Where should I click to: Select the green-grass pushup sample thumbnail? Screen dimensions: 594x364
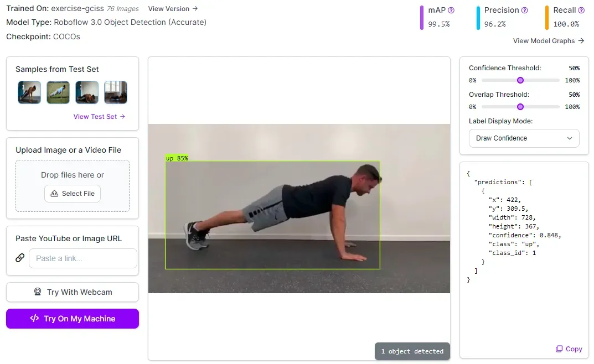tap(58, 92)
